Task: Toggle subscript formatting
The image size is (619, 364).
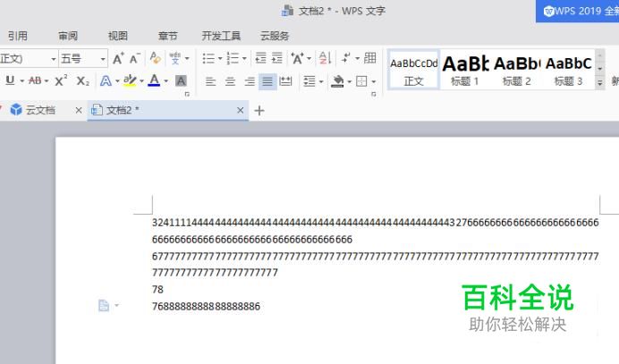Action: (82, 80)
